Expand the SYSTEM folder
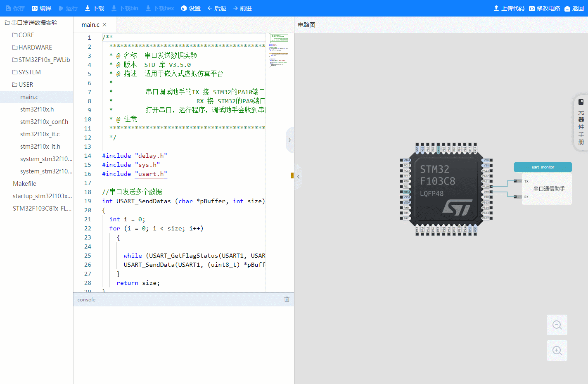Image resolution: width=588 pixels, height=384 pixels. 26,72
